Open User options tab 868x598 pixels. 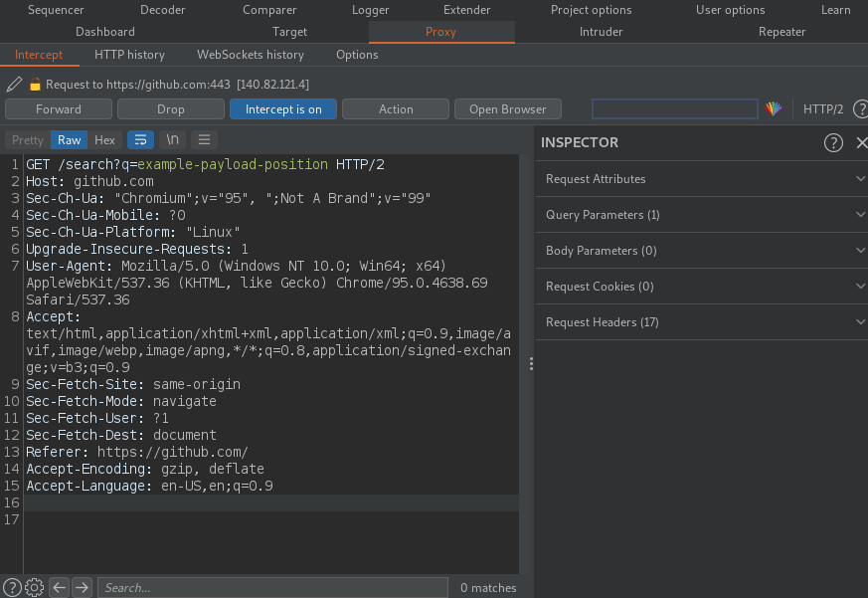click(x=730, y=10)
